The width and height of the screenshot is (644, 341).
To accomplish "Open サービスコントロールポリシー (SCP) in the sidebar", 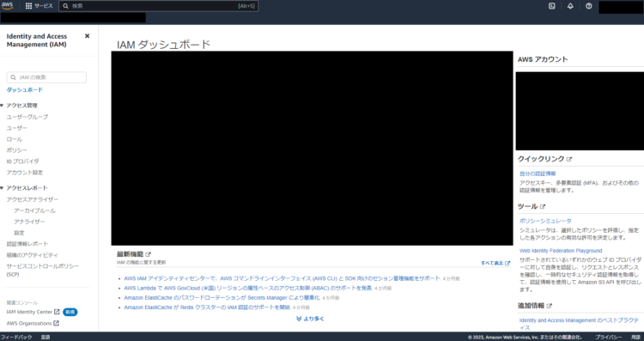I will coord(43,270).
